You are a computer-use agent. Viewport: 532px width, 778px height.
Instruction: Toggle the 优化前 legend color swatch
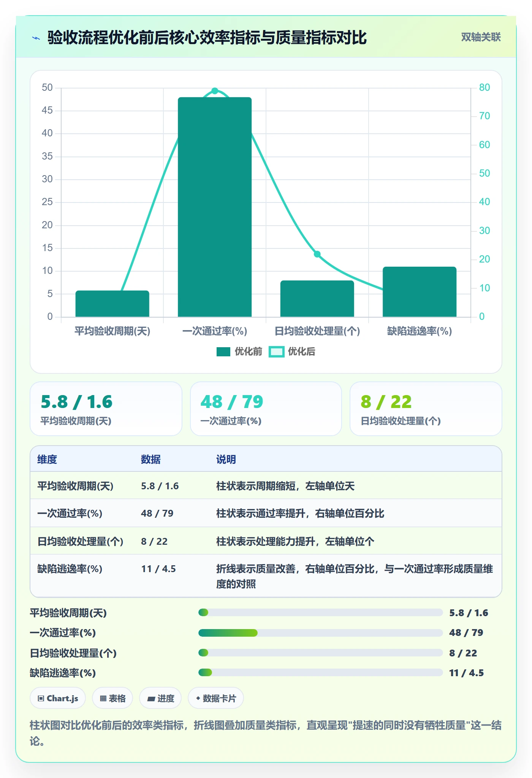223,352
